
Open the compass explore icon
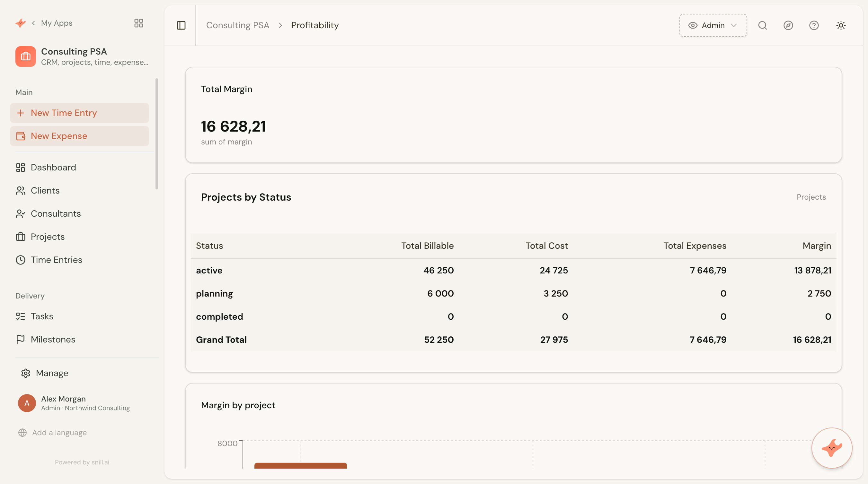click(788, 25)
